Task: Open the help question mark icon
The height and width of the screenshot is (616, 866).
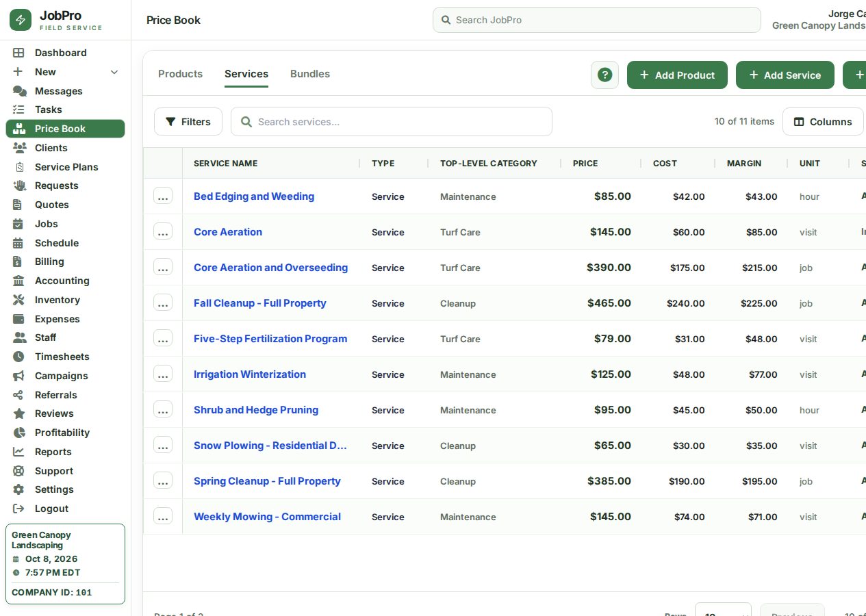Action: pyautogui.click(x=604, y=75)
